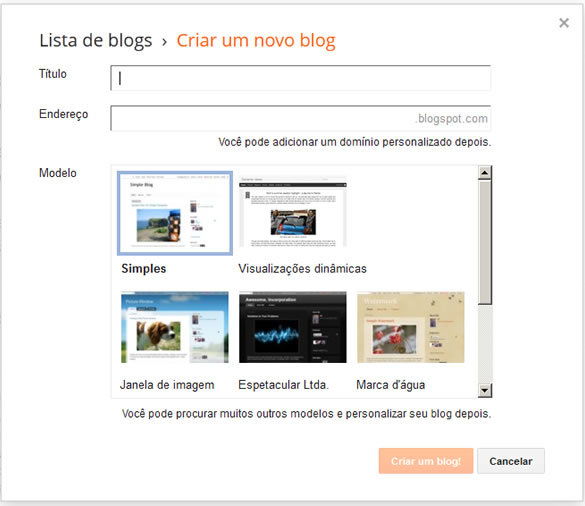Image resolution: width=585 pixels, height=506 pixels.
Task: Click the Simples template label
Action: tap(144, 269)
